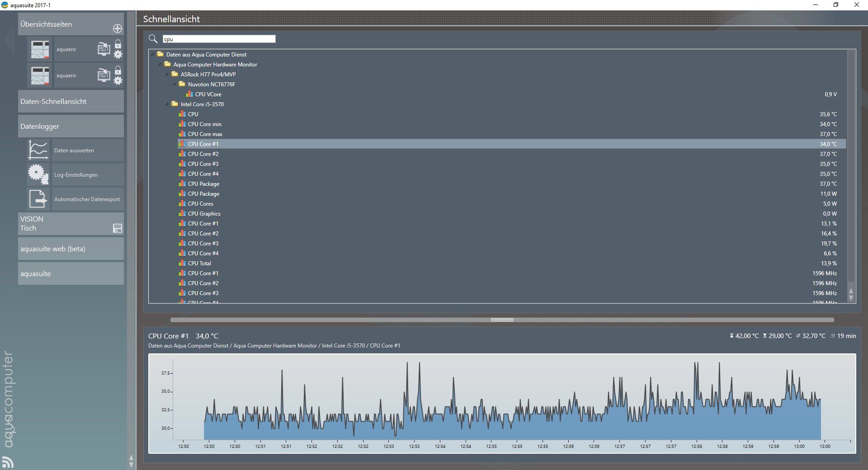This screenshot has height=470, width=868.
Task: Open settings gear of the second aquaero page
Action: (118, 81)
